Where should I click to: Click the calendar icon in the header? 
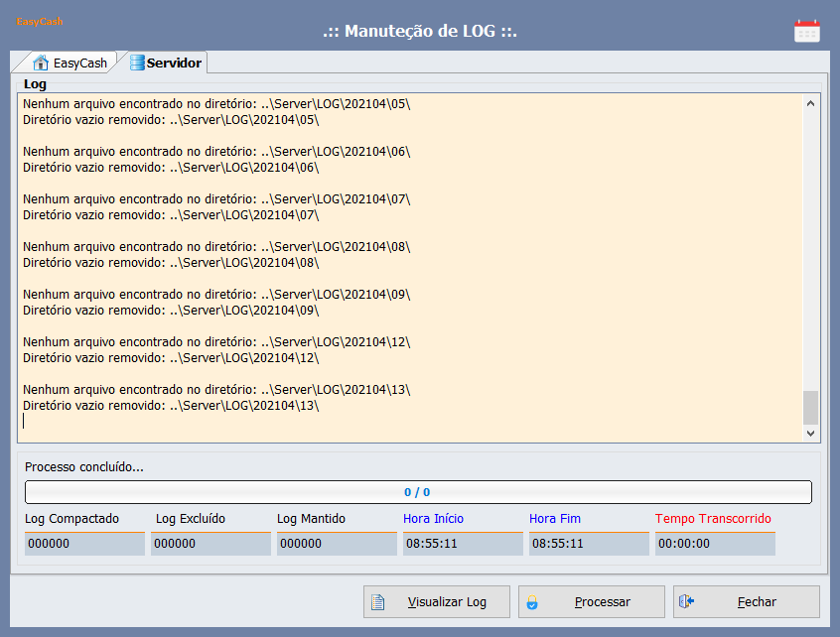pyautogui.click(x=806, y=31)
